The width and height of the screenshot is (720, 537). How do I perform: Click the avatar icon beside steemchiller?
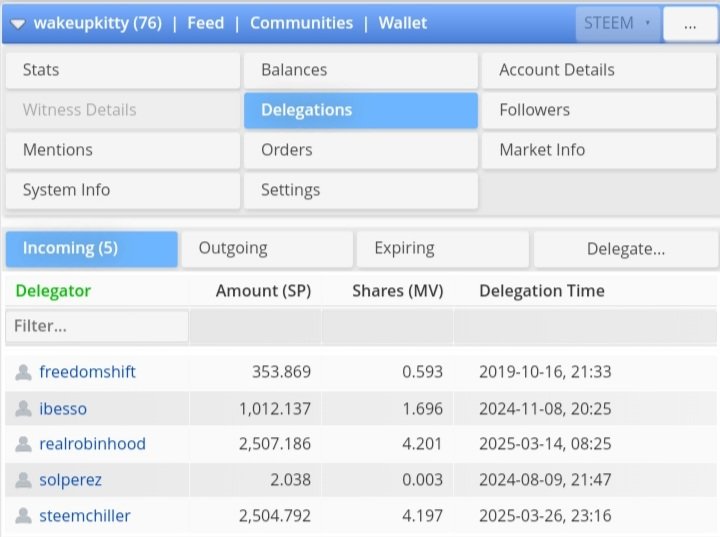click(x=23, y=516)
